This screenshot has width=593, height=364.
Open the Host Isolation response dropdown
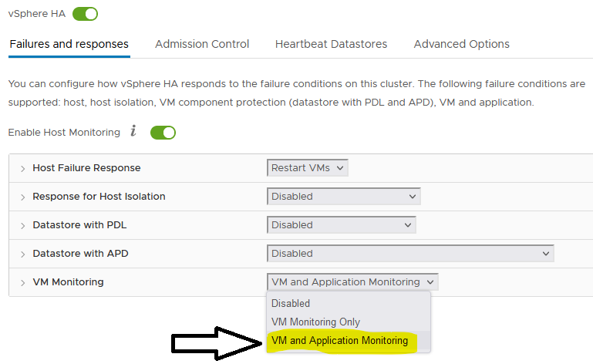point(343,197)
